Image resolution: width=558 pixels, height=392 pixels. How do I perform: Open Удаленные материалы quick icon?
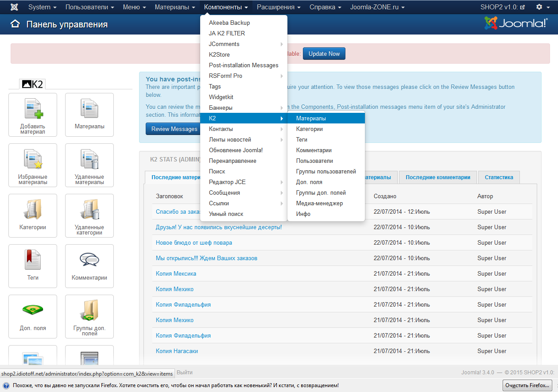click(x=89, y=165)
